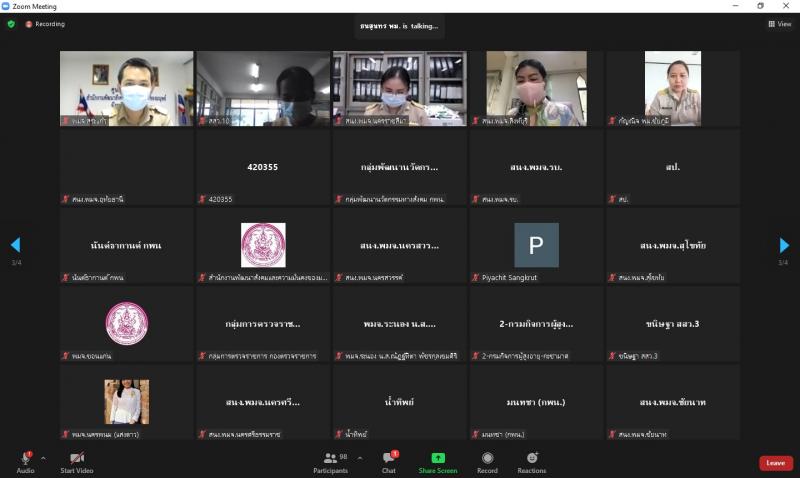Select the กลุ่มพัฒนานวัตกร... participant tile
Screen dimensions: 800x478
pyautogui.click(x=400, y=167)
